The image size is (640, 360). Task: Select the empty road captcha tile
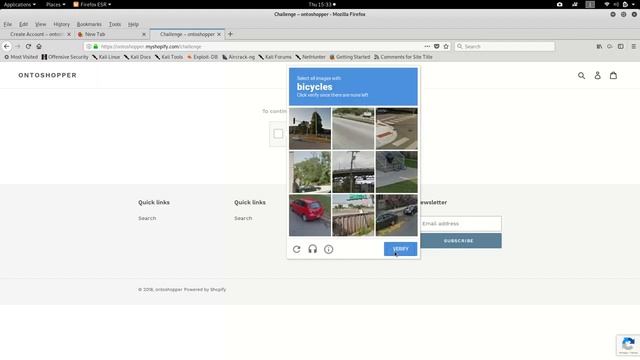tap(353, 129)
